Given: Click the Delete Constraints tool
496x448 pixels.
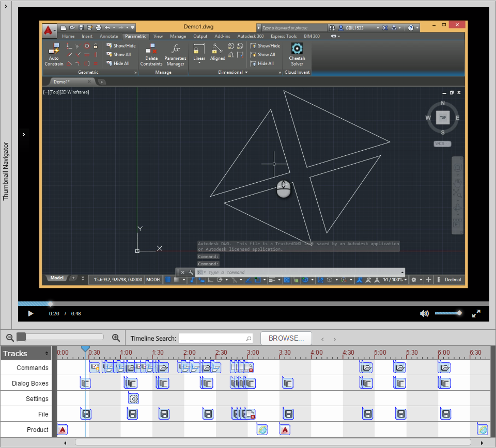Looking at the screenshot, I should (151, 54).
